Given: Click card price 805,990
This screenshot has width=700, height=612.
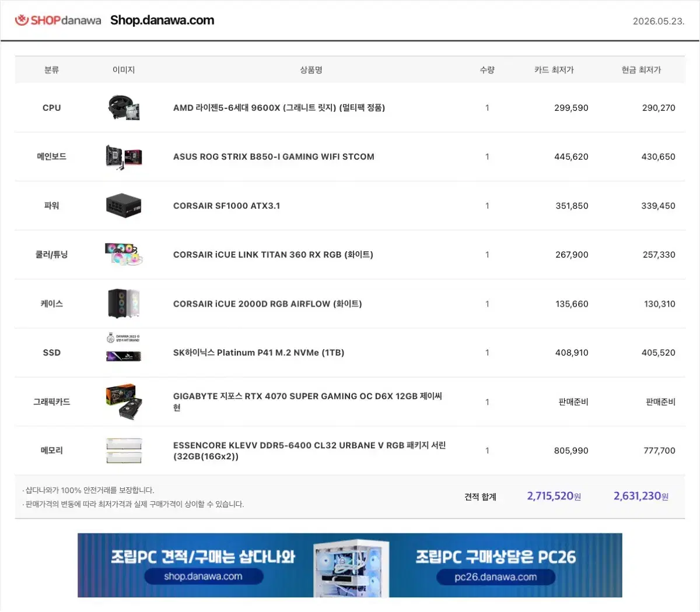Looking at the screenshot, I should 571,451.
